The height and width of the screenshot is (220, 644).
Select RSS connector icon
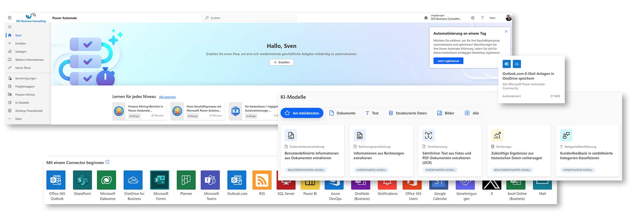pos(262,180)
